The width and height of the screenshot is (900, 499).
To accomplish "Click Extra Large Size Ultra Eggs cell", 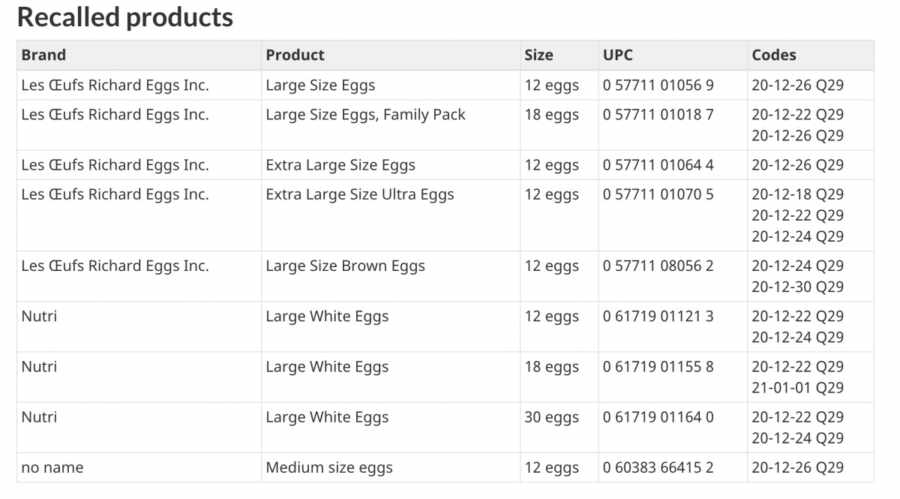I will [391, 215].
